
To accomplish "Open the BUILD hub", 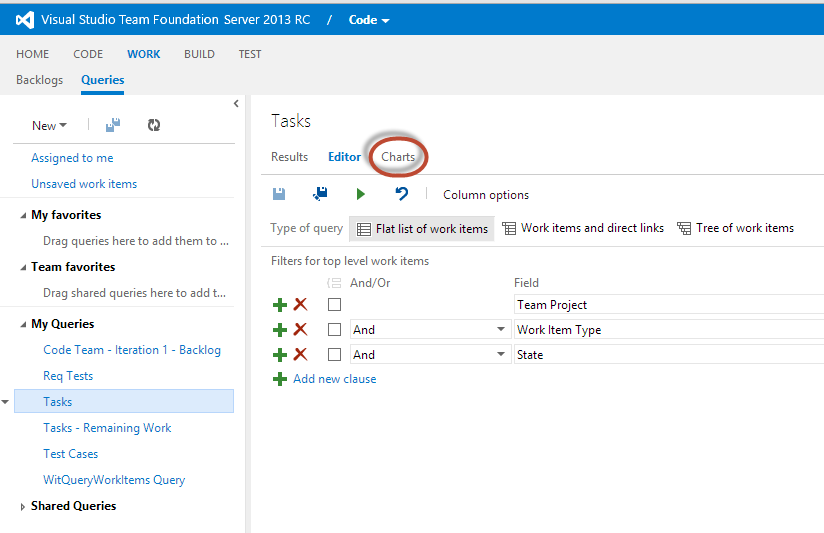I will (x=199, y=54).
